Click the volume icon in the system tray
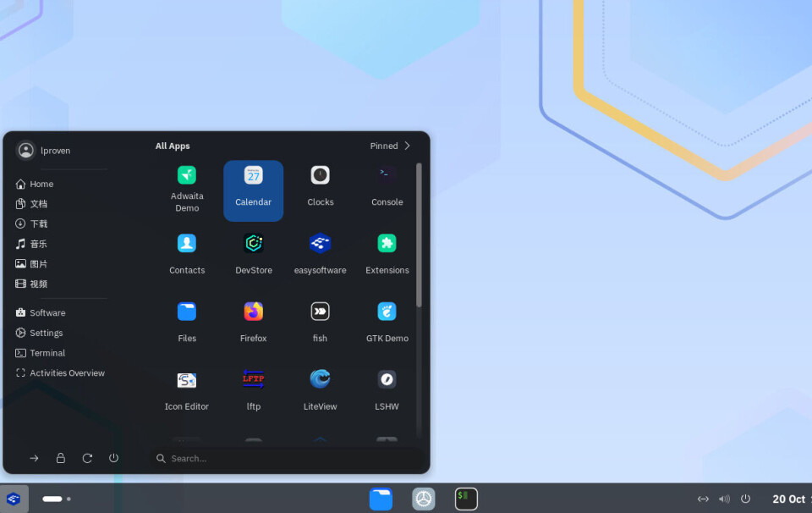812x513 pixels. pos(724,499)
